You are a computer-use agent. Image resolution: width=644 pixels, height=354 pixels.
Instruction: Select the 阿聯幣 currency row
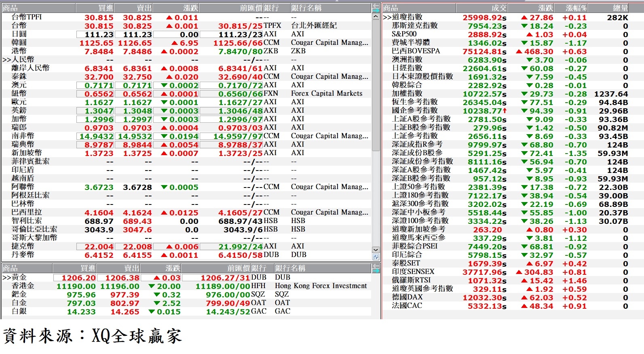pyautogui.click(x=186, y=187)
